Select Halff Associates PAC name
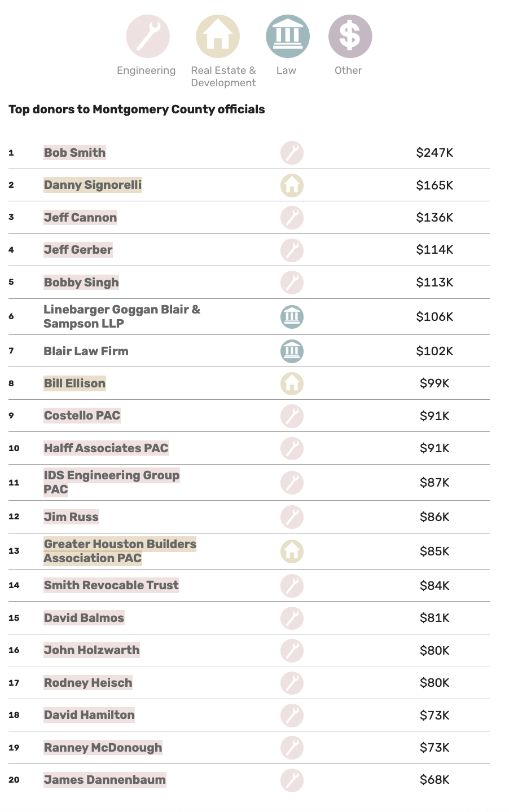This screenshot has height=812, width=509. (x=106, y=448)
